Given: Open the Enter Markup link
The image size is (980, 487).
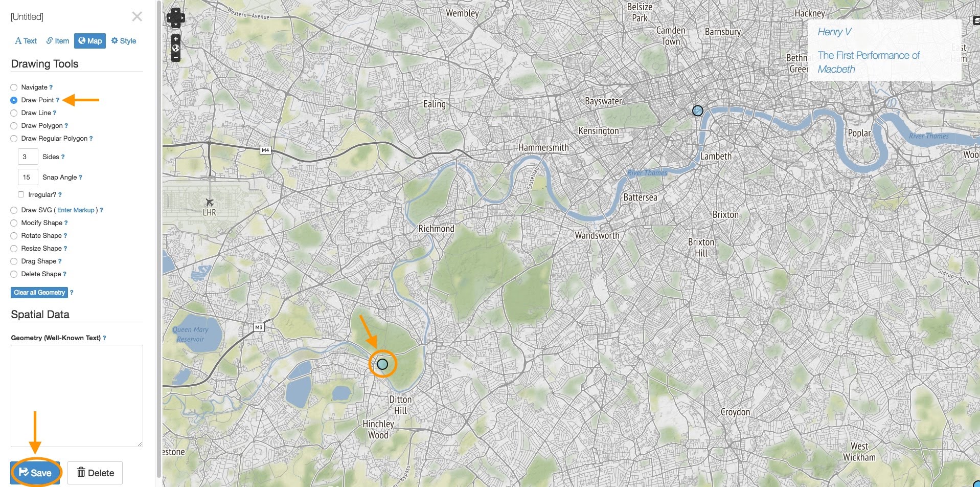Looking at the screenshot, I should pos(76,210).
